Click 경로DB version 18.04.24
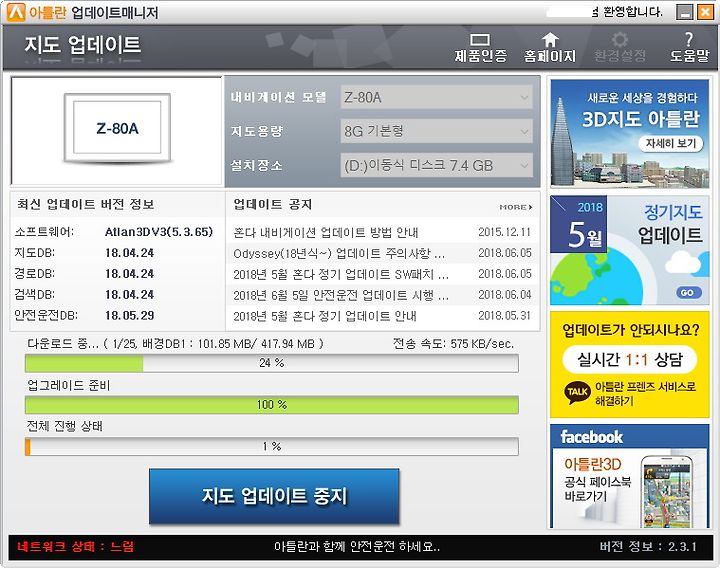This screenshot has width=720, height=568. click(129, 274)
